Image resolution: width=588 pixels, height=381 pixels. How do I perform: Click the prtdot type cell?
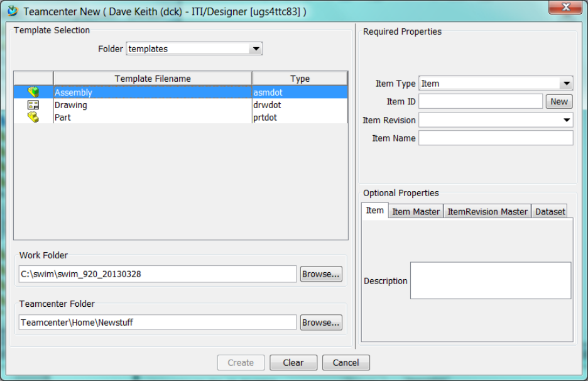pyautogui.click(x=300, y=117)
